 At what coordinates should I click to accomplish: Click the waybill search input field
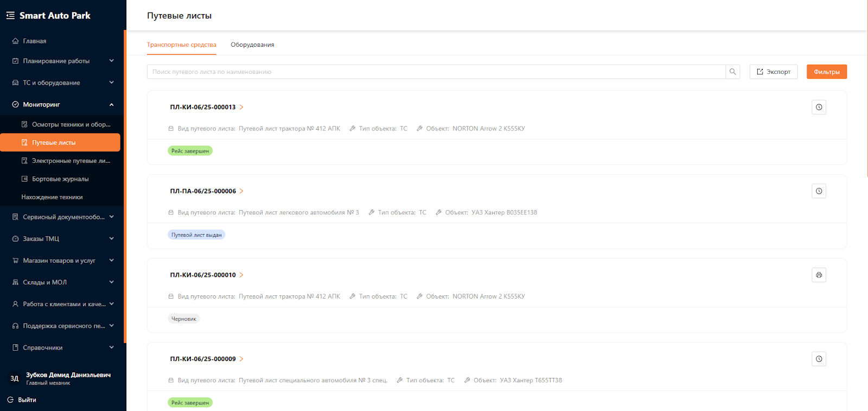436,72
